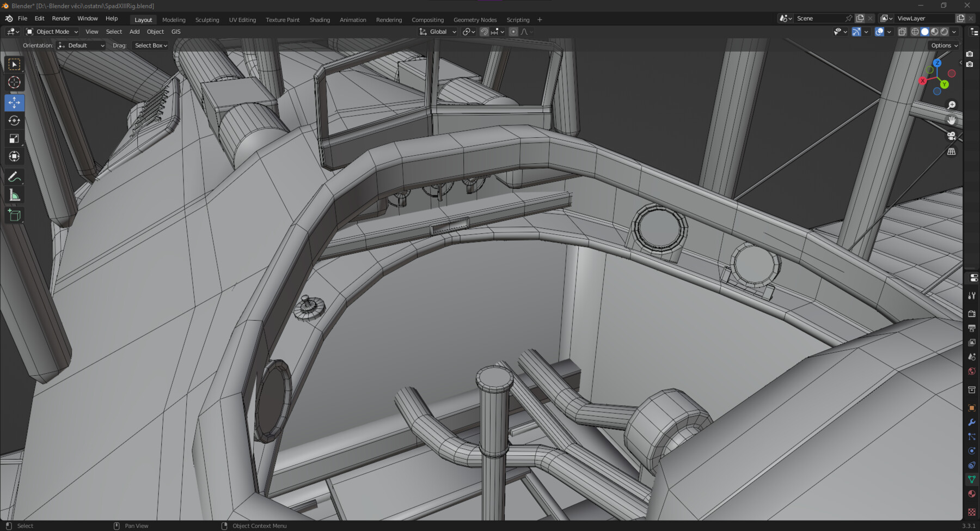Choose the Annotate pencil tool
The image size is (980, 531).
[14, 177]
